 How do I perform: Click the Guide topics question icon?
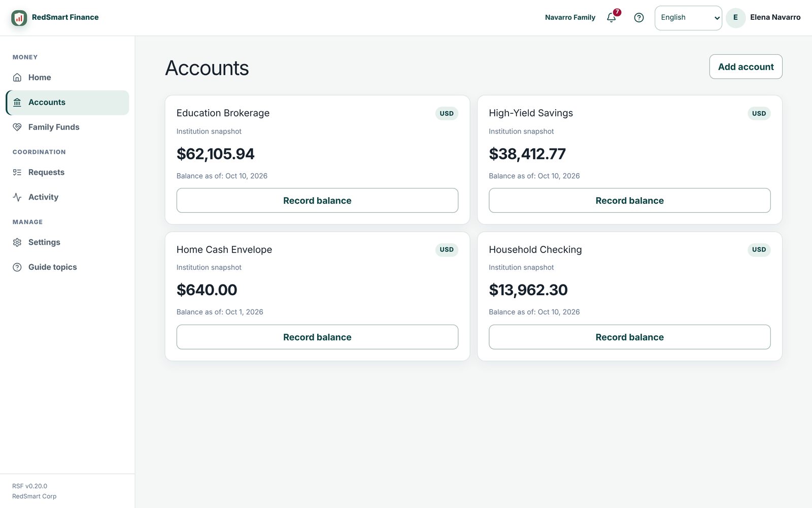click(x=17, y=267)
